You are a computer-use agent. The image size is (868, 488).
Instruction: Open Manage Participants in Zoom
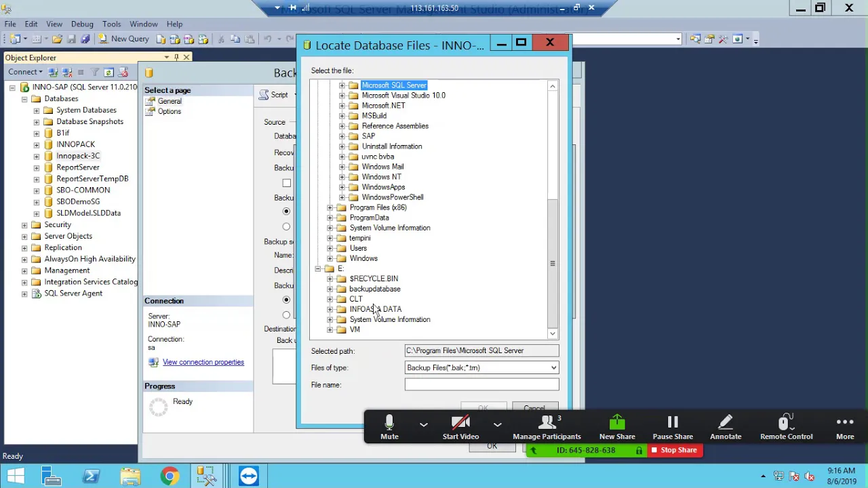(x=547, y=428)
